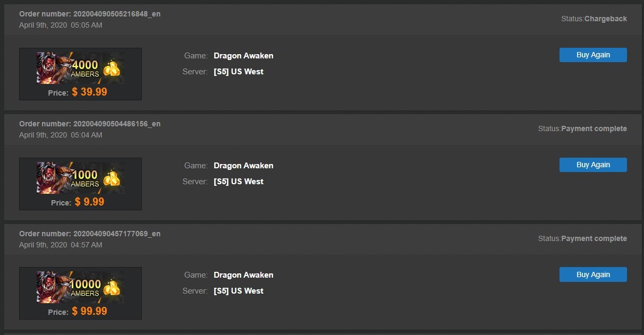Screen dimensions: 644x335
Task: Click gold coins icon on 10000 Ambers pack
Action: click(x=112, y=288)
